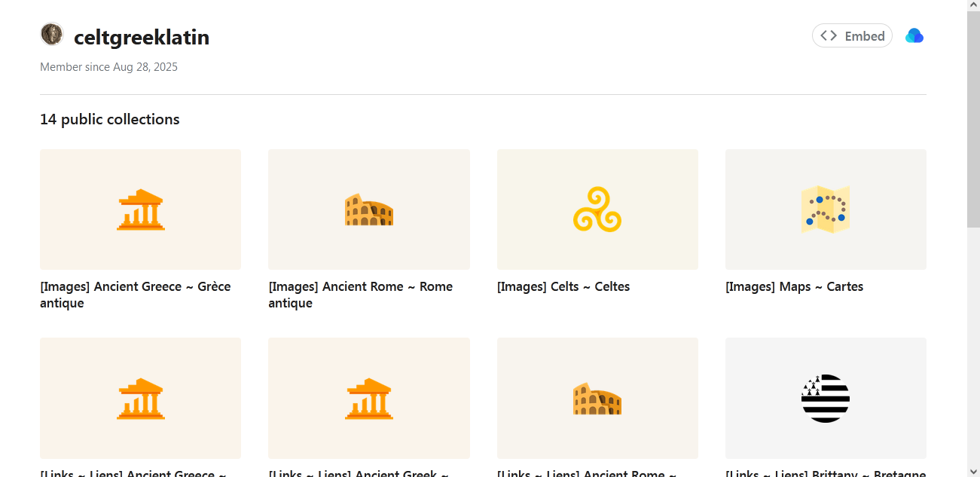Open Colosseum icon of Images Ancient Rome
The height and width of the screenshot is (477, 980).
369,209
